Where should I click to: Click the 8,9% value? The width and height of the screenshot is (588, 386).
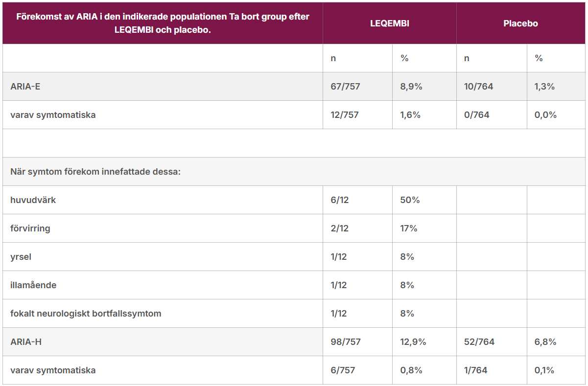(411, 87)
